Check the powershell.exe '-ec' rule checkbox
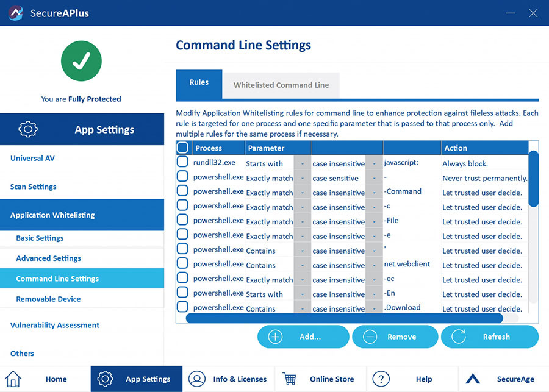 click(182, 278)
